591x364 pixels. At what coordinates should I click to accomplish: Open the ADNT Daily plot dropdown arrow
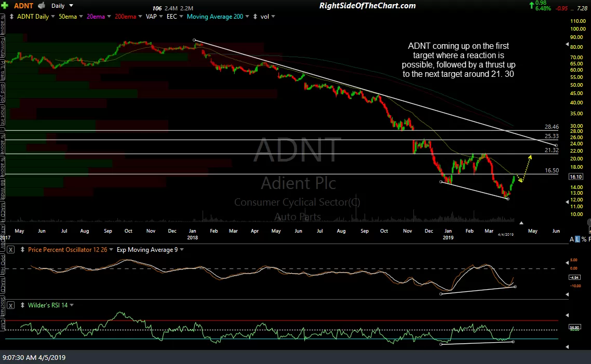[x=53, y=17]
